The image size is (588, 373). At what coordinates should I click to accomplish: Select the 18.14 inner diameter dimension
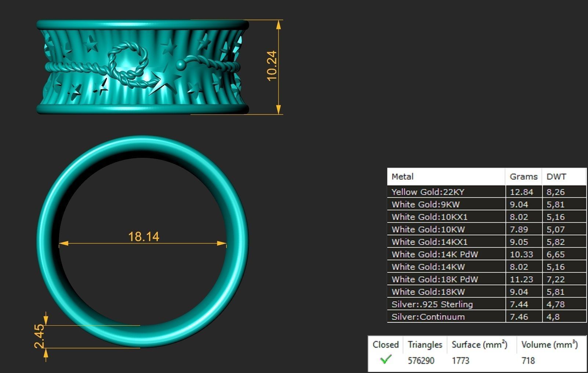pos(144,237)
